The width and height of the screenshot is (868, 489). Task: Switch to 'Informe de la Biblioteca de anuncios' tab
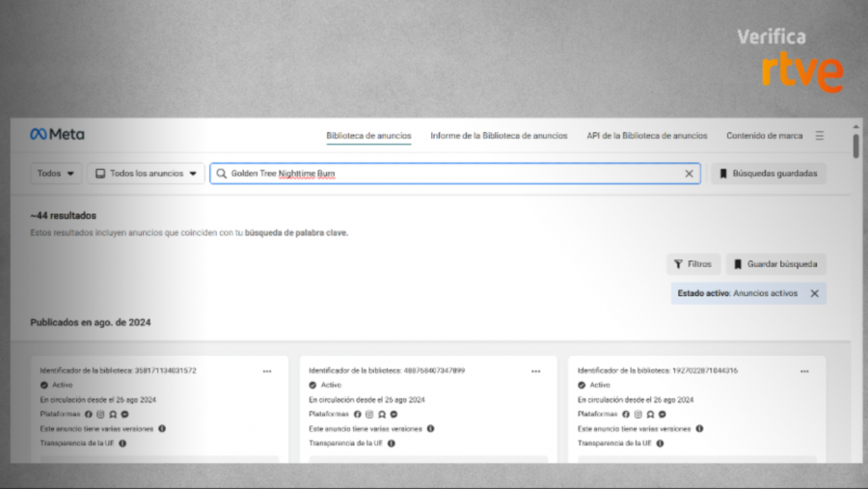coord(499,136)
